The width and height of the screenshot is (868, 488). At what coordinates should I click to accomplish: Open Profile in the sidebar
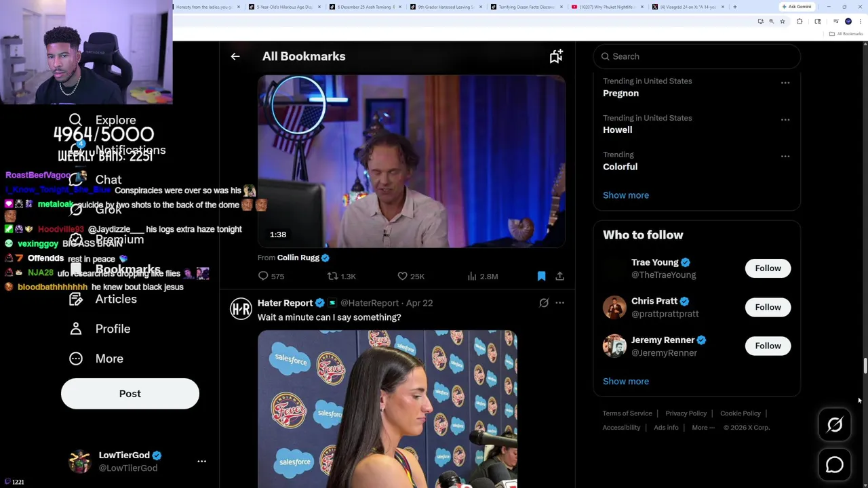[x=100, y=329]
